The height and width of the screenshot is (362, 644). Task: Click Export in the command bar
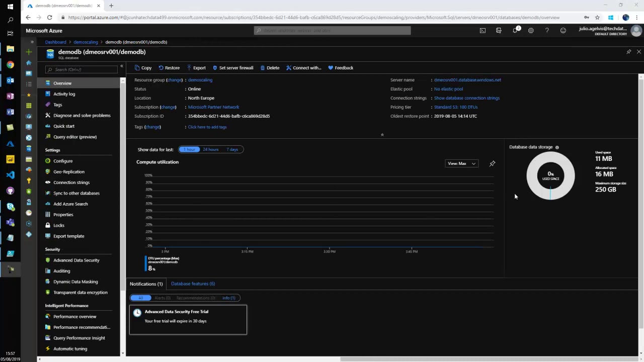point(196,68)
